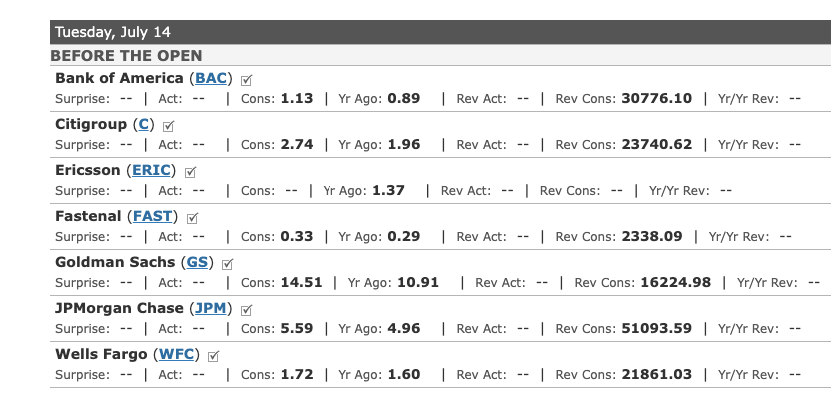Click Bank of America Cons value 1.13
The width and height of the screenshot is (831, 404).
point(297,99)
